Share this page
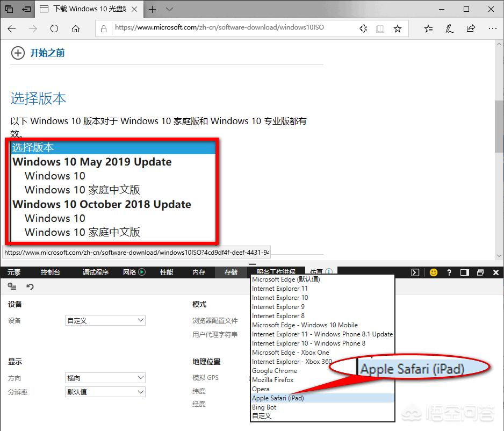Screen dimensions: 504x431 [x=471, y=28]
